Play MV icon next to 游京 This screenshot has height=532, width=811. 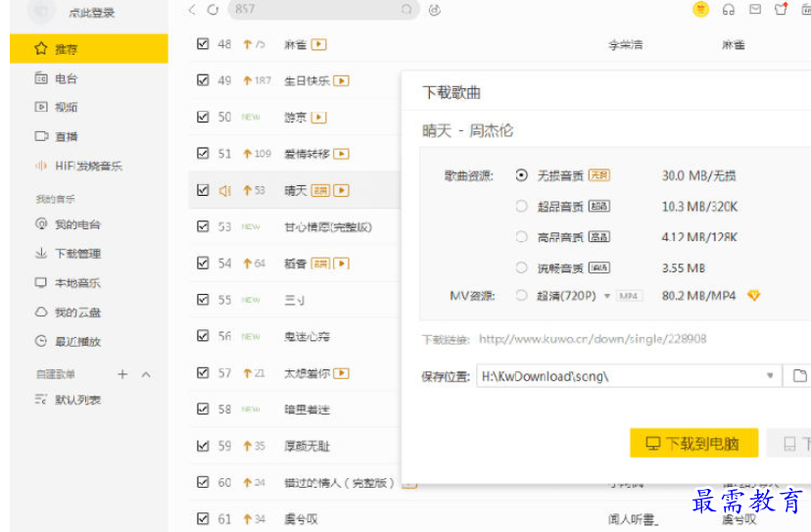click(x=318, y=118)
